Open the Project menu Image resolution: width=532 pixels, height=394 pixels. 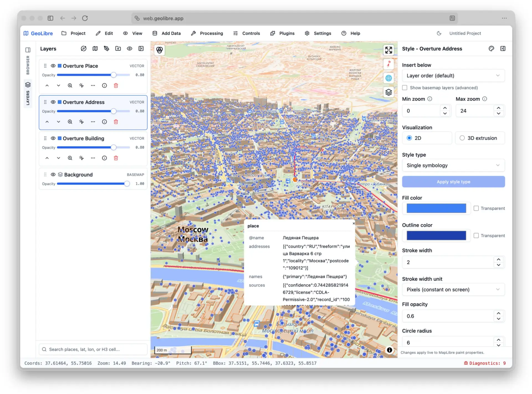tap(73, 33)
